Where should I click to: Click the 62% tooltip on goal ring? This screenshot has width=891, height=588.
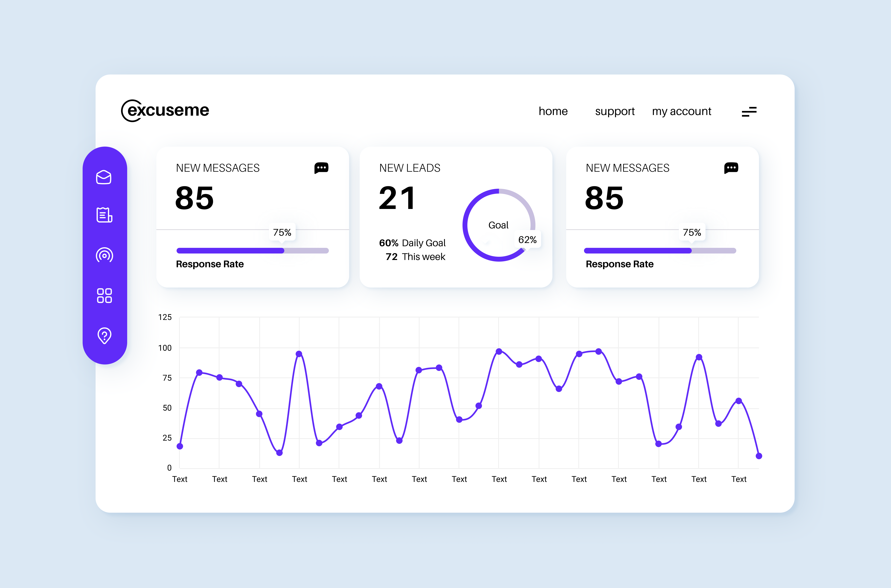click(x=527, y=240)
